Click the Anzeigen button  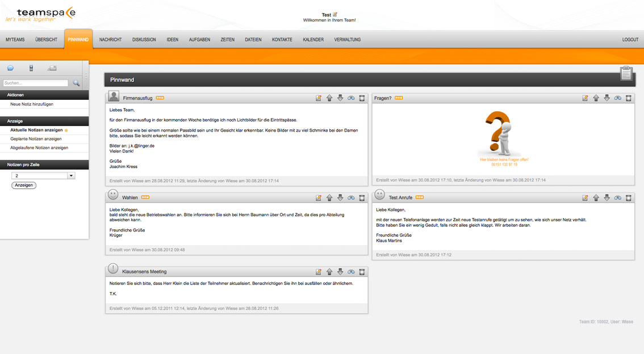(24, 186)
